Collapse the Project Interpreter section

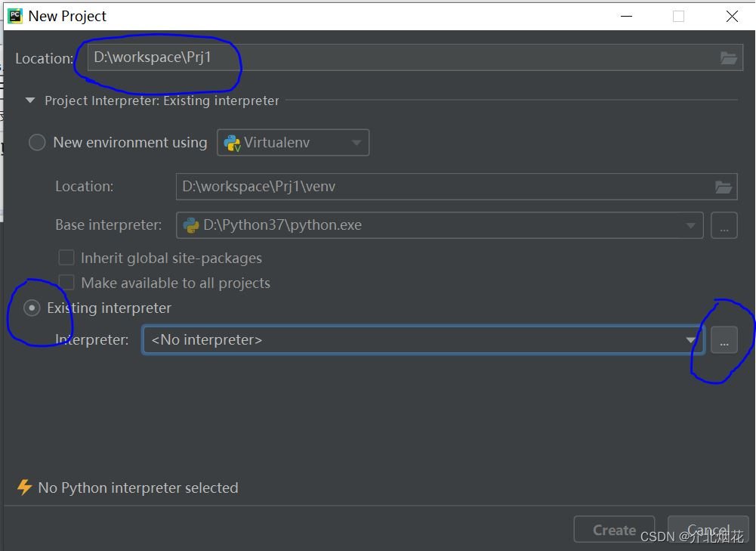[x=30, y=101]
